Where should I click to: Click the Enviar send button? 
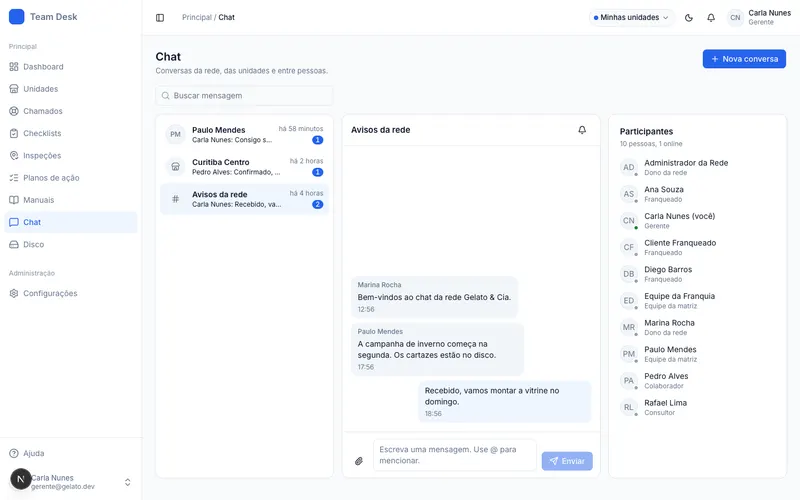point(567,461)
